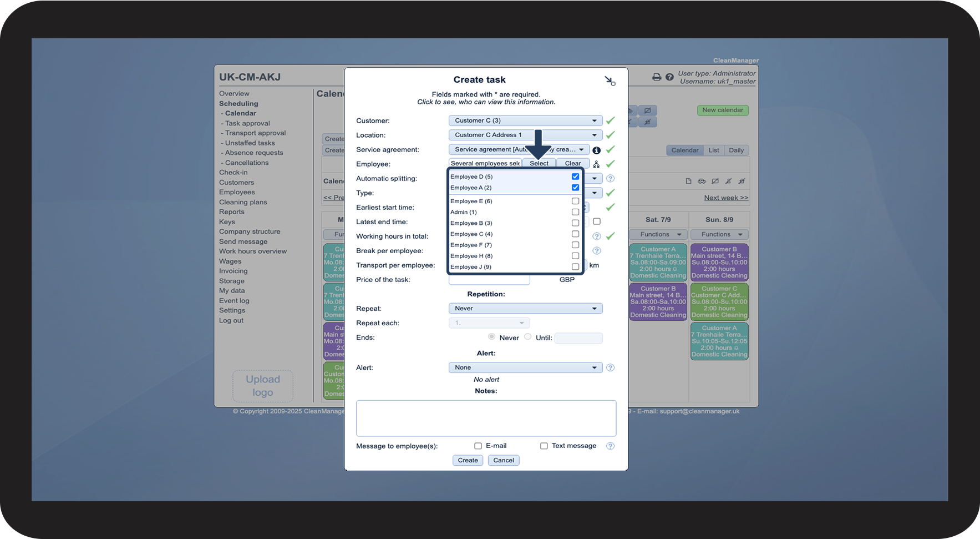Expand the Automatic splitting dropdown arrow
This screenshot has height=539, width=980.
pos(594,179)
